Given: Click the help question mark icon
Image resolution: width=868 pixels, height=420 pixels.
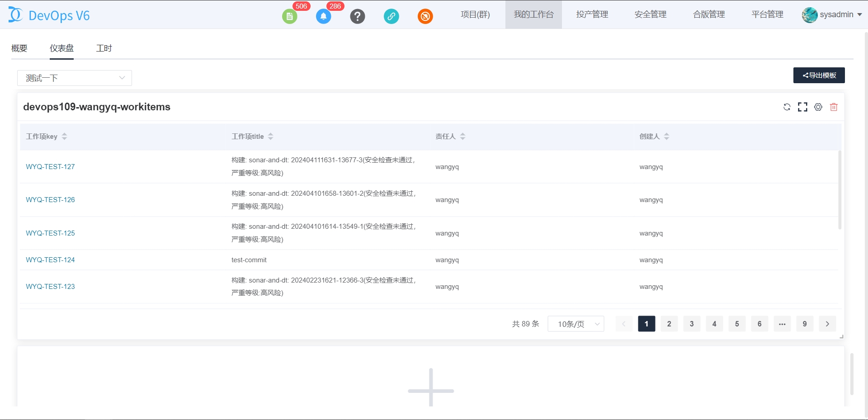Looking at the screenshot, I should pos(357,17).
